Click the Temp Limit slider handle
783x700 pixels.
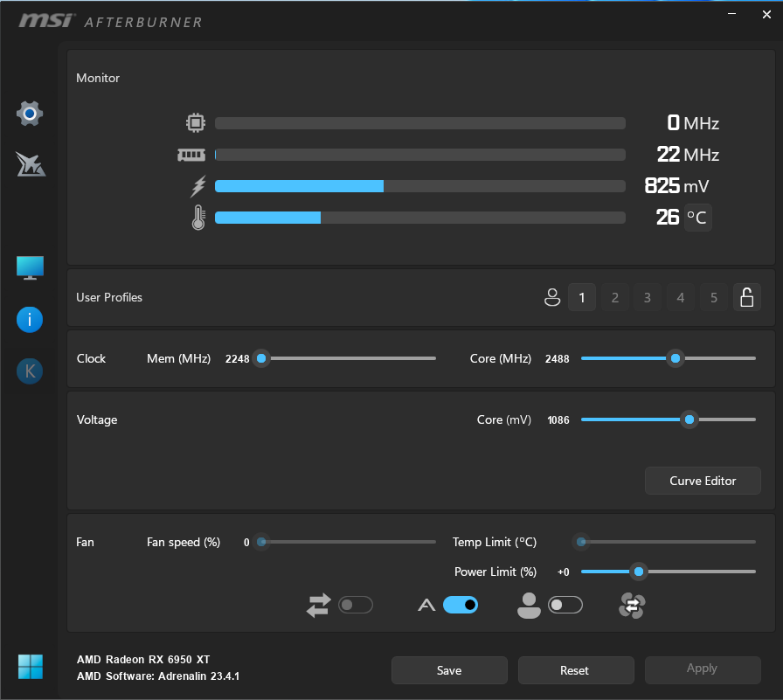pos(581,542)
